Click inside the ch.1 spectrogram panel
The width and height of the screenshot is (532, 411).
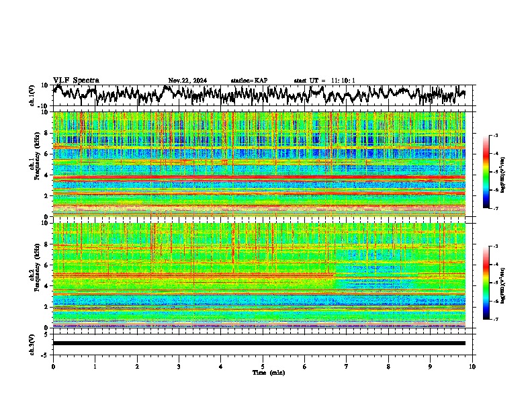click(x=259, y=164)
